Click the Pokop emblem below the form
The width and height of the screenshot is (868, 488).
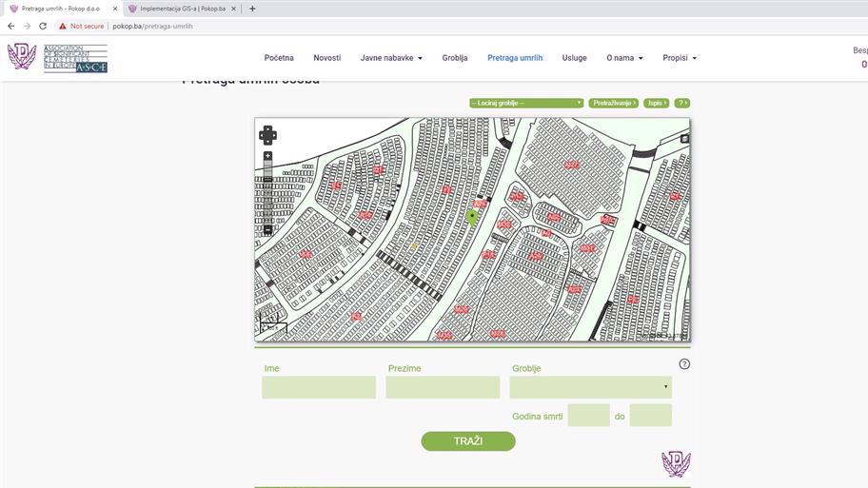[x=676, y=463]
